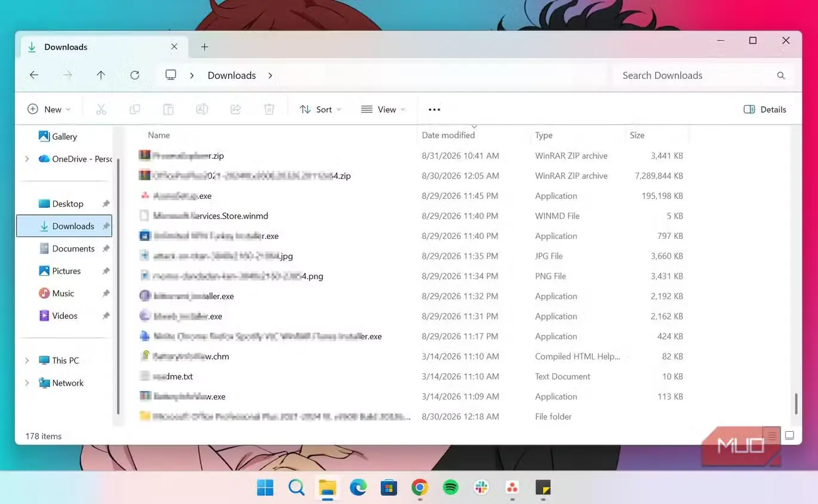The height and width of the screenshot is (504, 818).
Task: Open the See more three-dots menu
Action: (434, 109)
